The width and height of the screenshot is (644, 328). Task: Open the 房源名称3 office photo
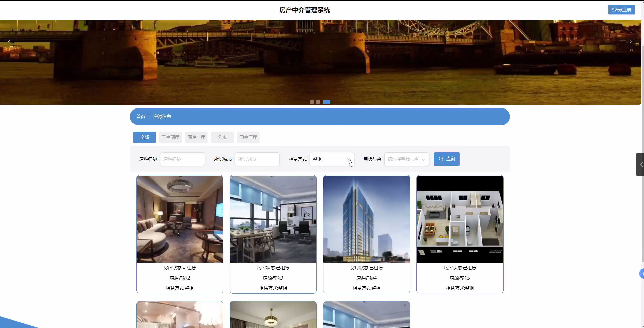coord(273,219)
